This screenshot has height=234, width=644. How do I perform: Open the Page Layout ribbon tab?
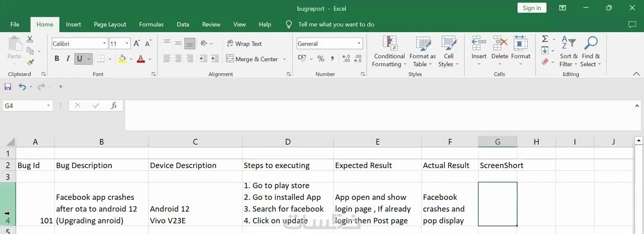(110, 24)
